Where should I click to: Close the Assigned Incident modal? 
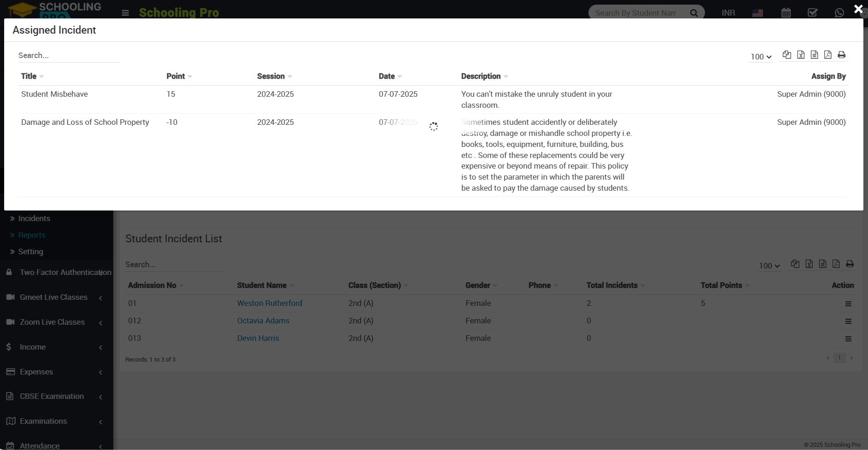point(858,9)
